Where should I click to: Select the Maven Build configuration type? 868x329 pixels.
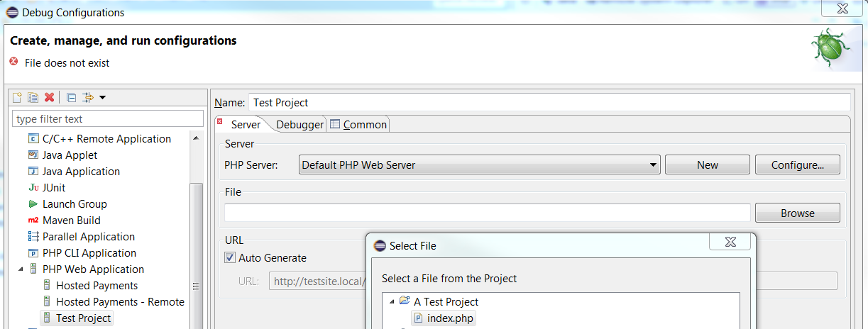[71, 221]
